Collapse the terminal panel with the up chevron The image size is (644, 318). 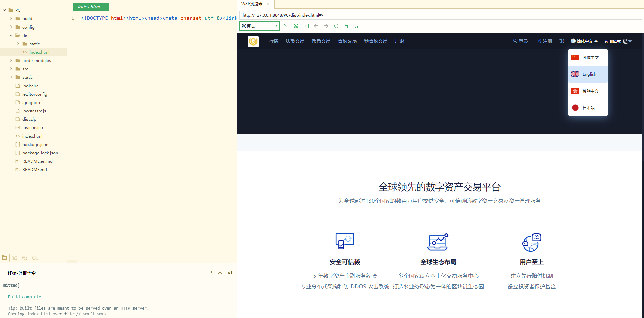(x=220, y=273)
